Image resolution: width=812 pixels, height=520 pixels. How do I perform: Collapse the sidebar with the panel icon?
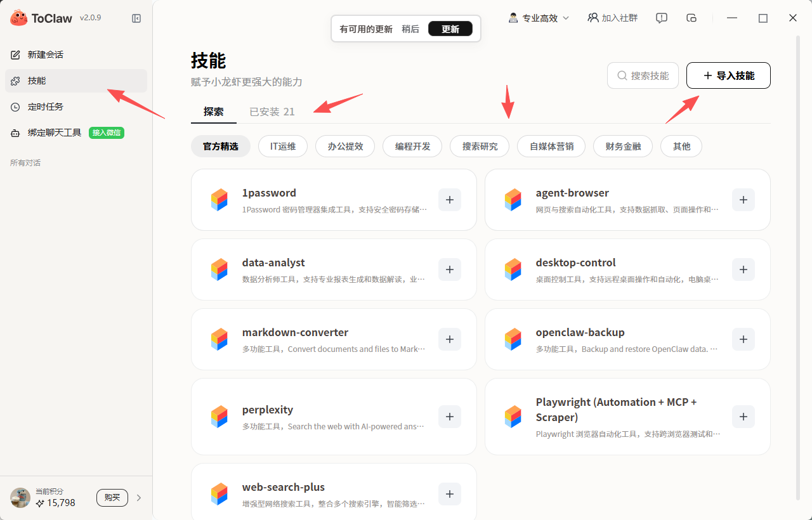136,18
